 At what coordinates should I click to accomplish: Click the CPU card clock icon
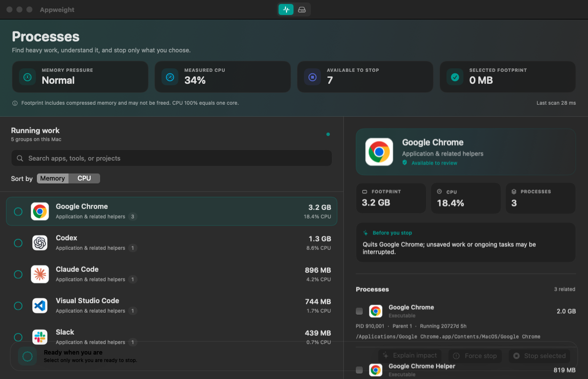click(x=440, y=192)
